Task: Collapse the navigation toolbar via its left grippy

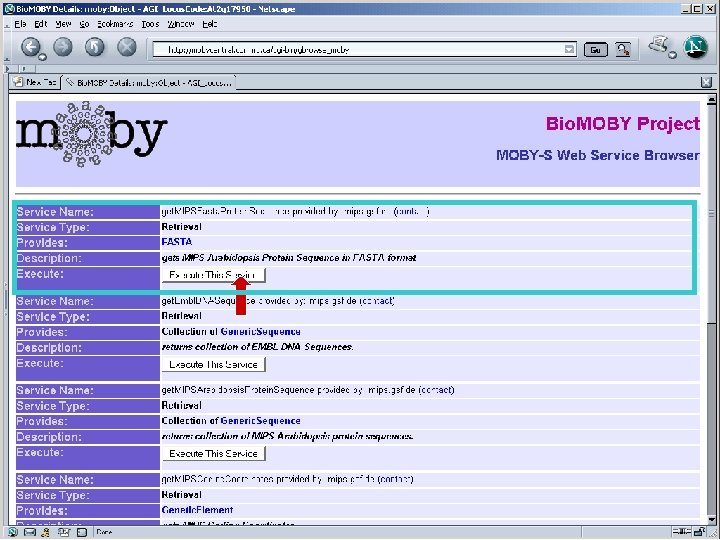Action: point(6,48)
